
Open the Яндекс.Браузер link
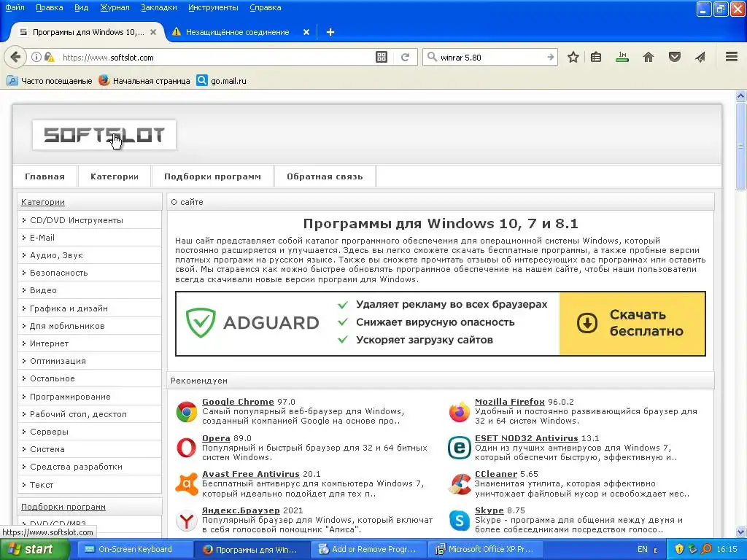pyautogui.click(x=241, y=510)
